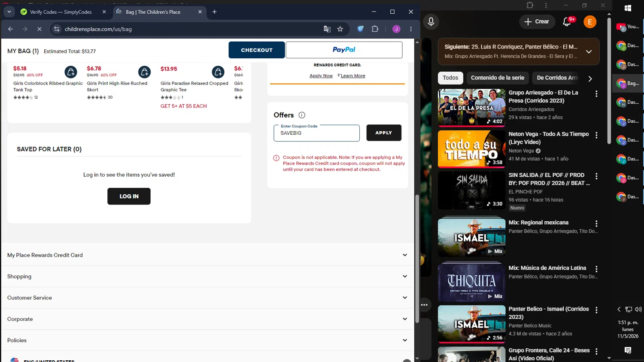Select the Contenido de la serie chip
Viewport: 644px width, 362px height.
[x=498, y=78]
